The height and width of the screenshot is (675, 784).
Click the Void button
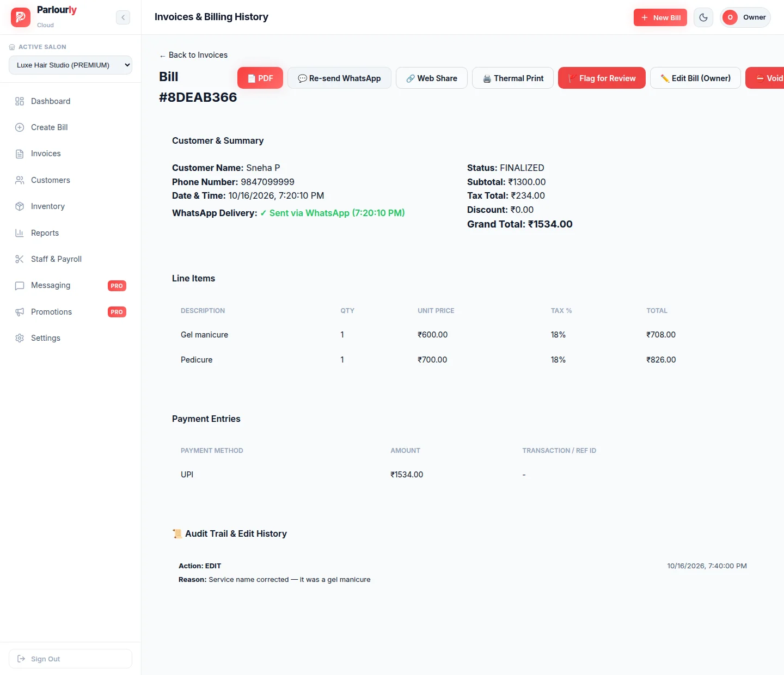point(765,78)
